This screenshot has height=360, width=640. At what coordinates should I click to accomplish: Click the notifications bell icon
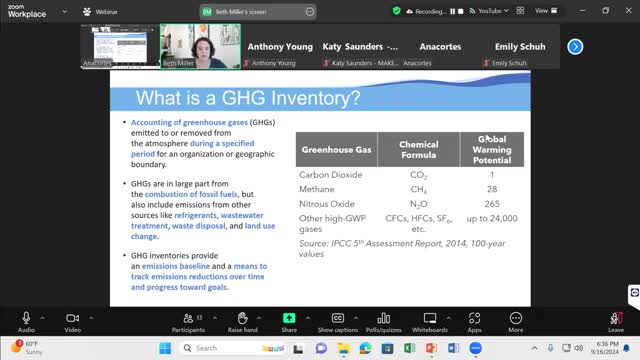(x=627, y=348)
